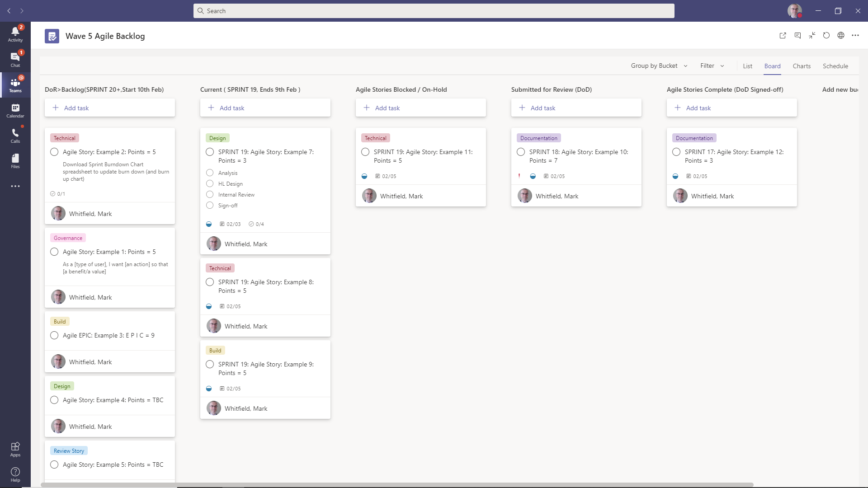Switch to the Schedule view tab

tap(835, 66)
